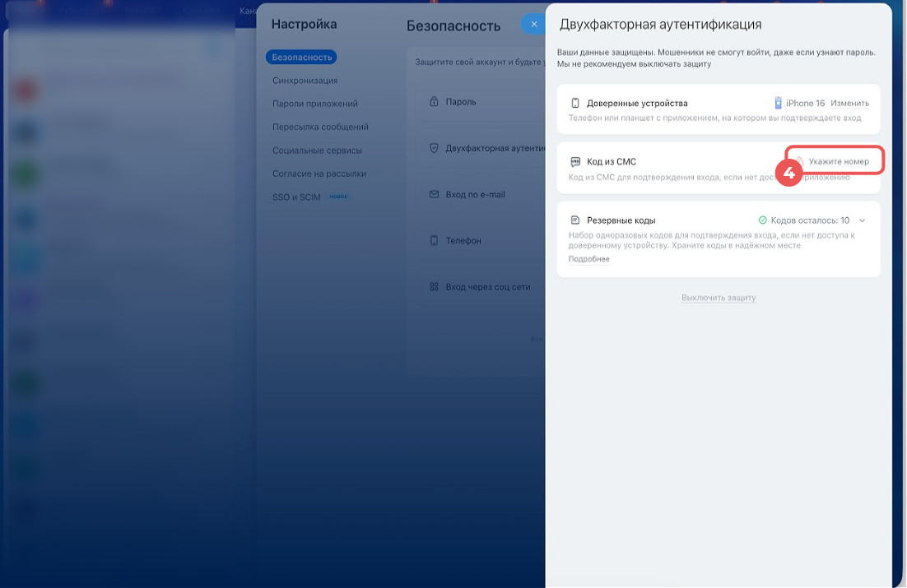
Task: Open Пароли приложений in the settings menu
Action: [x=315, y=104]
